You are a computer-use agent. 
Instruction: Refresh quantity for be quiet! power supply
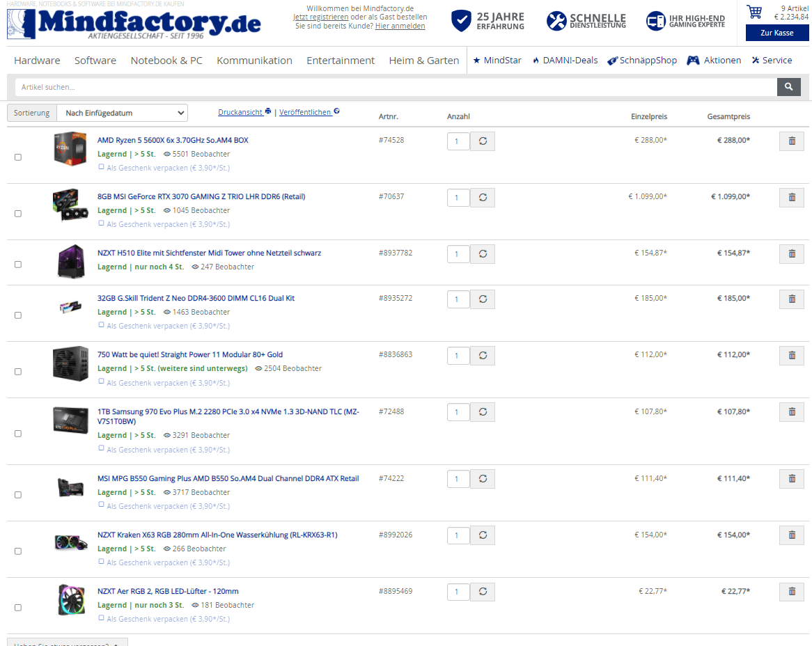483,356
